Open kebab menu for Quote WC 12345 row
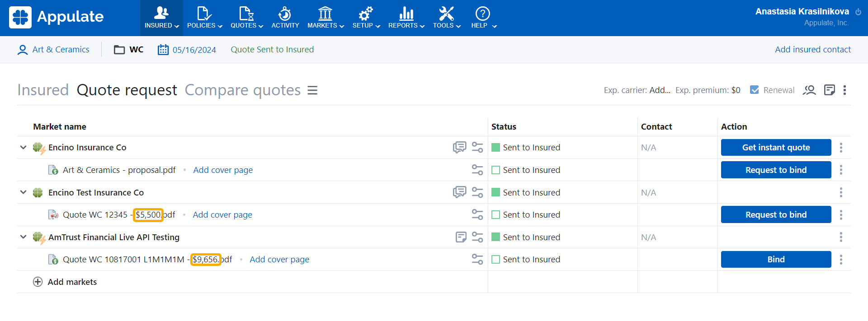Viewport: 868px width, 321px height. click(x=841, y=214)
